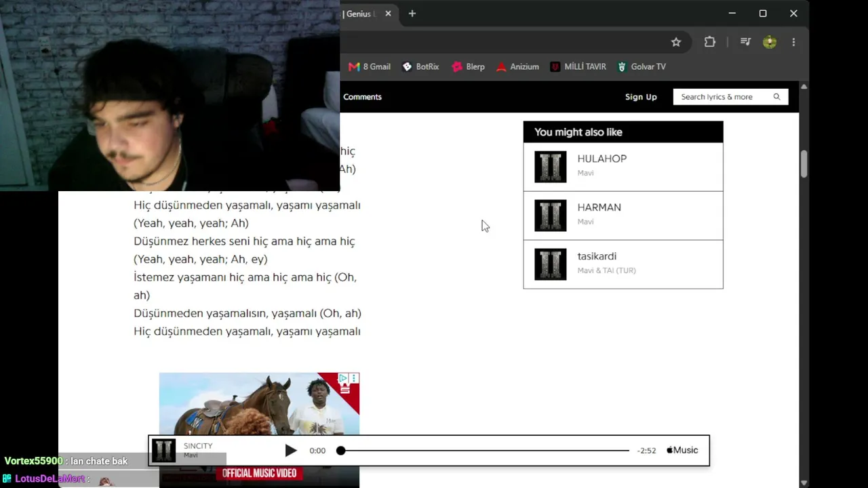
Task: Click the -2:52 remaining time label
Action: [x=646, y=451]
